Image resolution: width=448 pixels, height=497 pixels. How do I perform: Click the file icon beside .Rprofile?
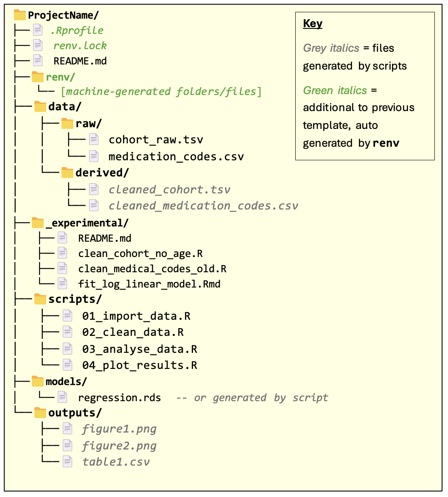tap(38, 31)
